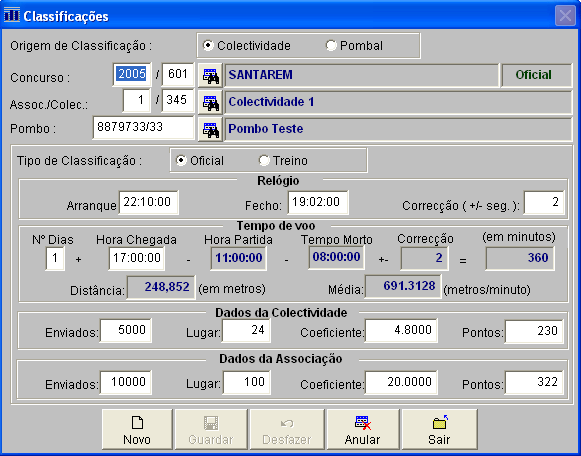The height and width of the screenshot is (456, 581).
Task: Click the Arranque clock time field
Action: [148, 202]
